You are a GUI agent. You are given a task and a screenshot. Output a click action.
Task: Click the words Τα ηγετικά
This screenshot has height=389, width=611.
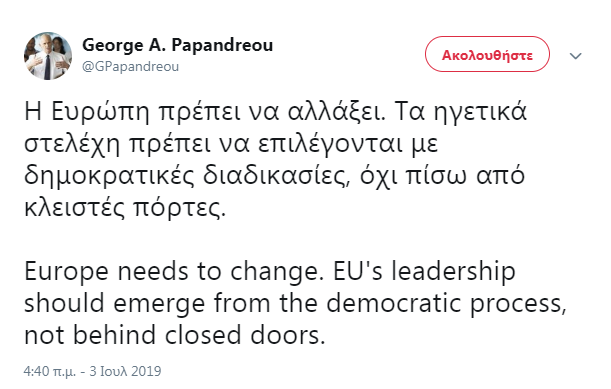point(461,113)
